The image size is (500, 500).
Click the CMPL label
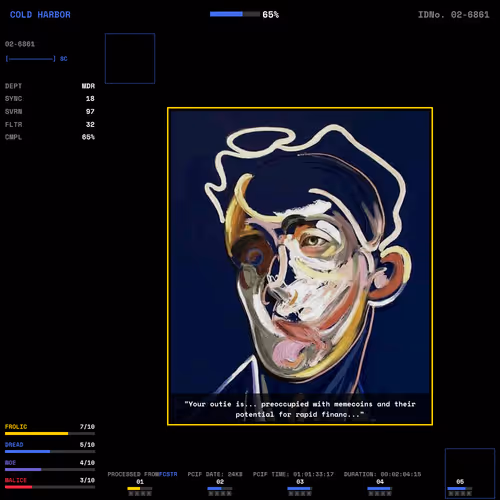click(13, 137)
